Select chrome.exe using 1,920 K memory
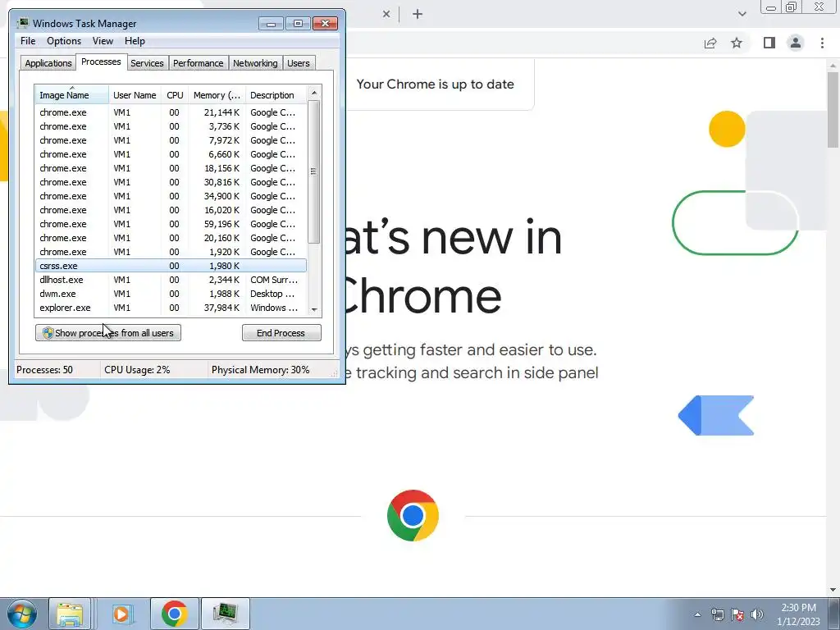The width and height of the screenshot is (840, 630). tap(171, 252)
